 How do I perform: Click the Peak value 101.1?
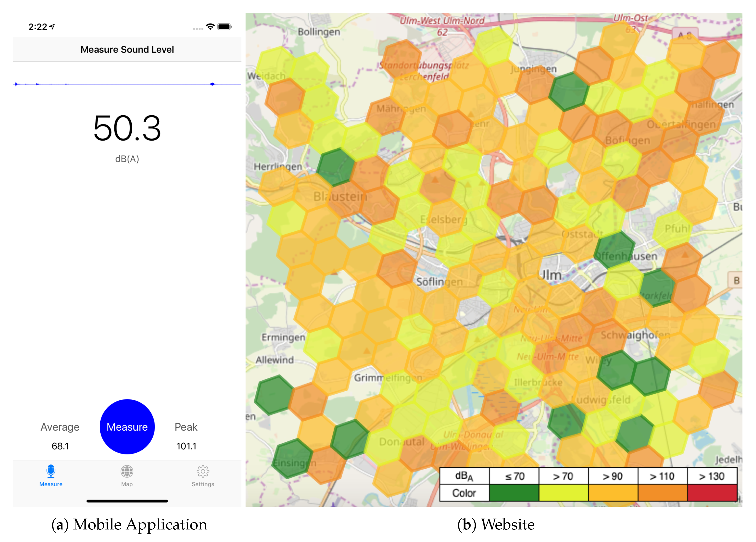pyautogui.click(x=186, y=446)
